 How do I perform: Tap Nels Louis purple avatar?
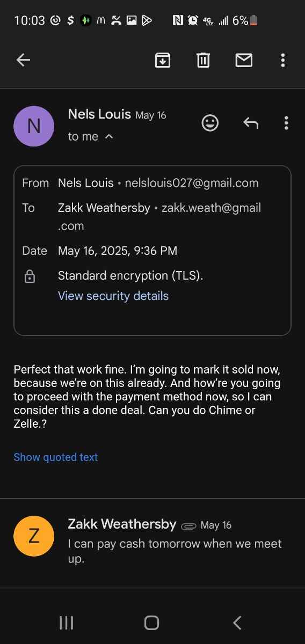[34, 126]
